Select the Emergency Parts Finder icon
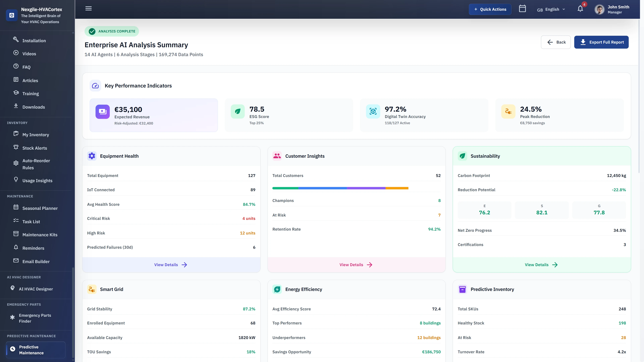Viewport: 644px width, 362px height. [12, 317]
